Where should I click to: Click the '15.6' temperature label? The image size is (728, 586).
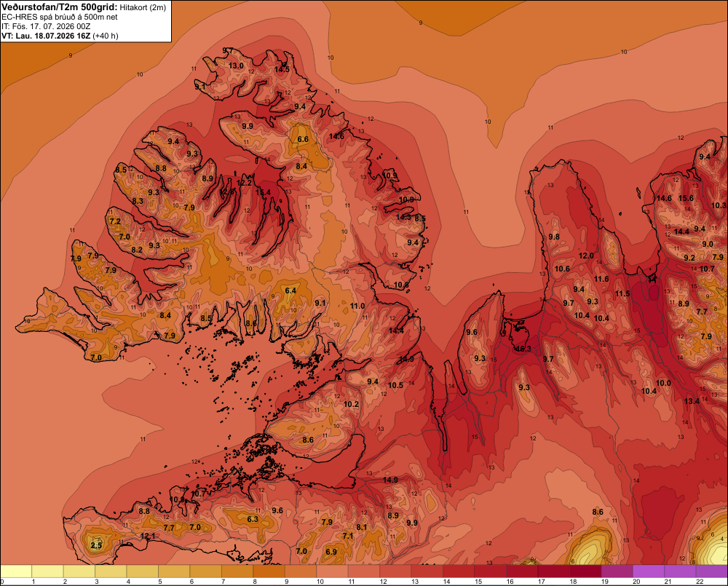tap(687, 198)
